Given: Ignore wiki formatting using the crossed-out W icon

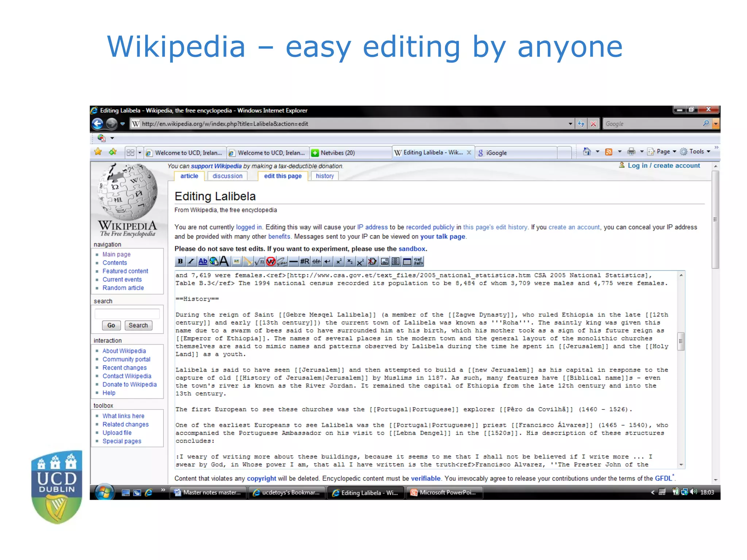Looking at the screenshot, I should [x=271, y=261].
